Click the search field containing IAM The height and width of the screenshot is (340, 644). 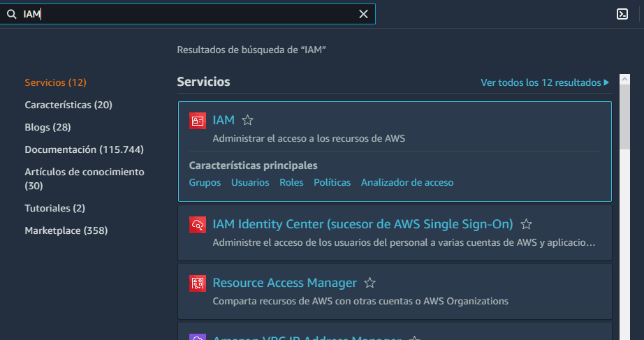point(187,14)
